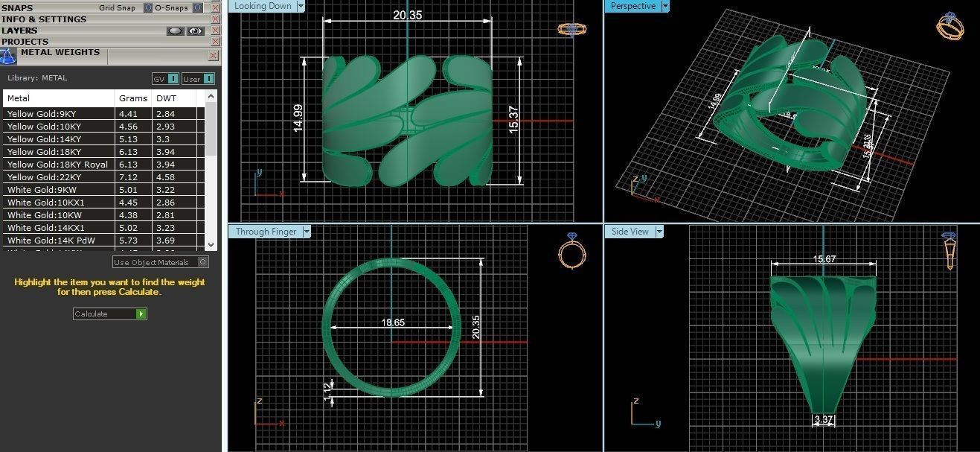
Task: Expand the SNAPS panel header
Action: tap(17, 8)
